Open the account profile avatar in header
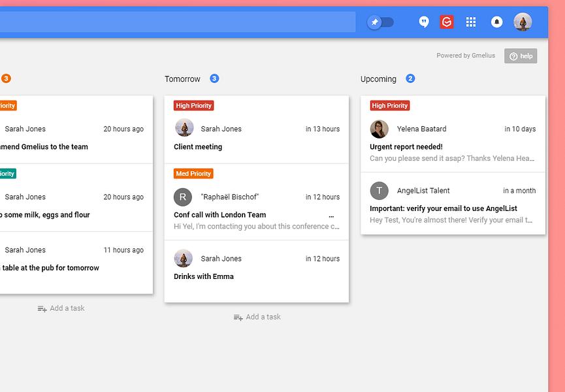 tap(523, 22)
